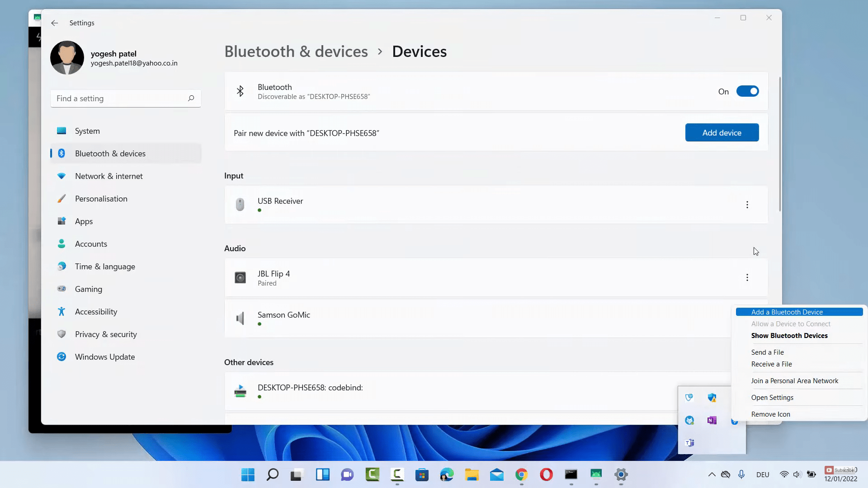Screen dimensions: 868x488
Task: Click the Find a setting search box
Action: tap(126, 98)
